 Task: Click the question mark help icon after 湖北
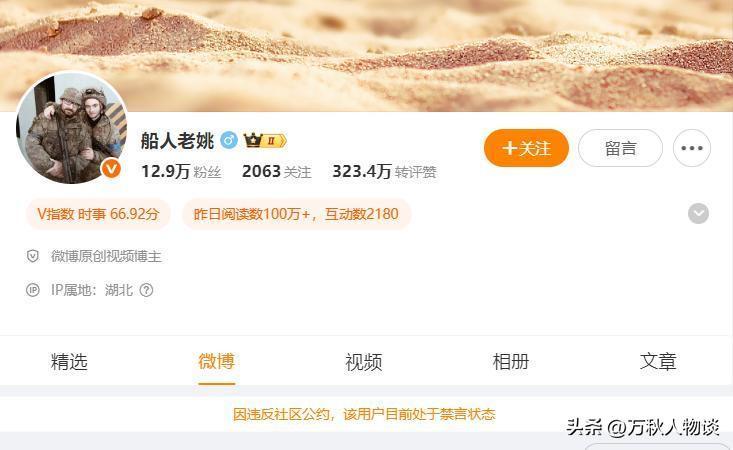point(146,290)
